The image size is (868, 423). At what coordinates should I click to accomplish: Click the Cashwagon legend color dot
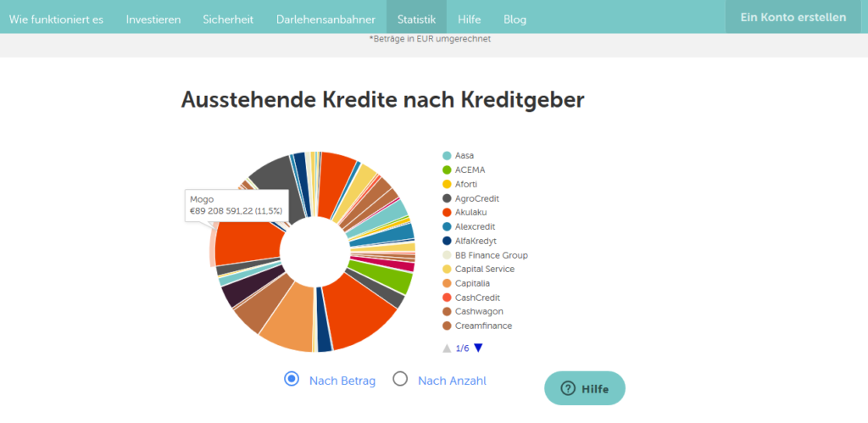pos(447,311)
